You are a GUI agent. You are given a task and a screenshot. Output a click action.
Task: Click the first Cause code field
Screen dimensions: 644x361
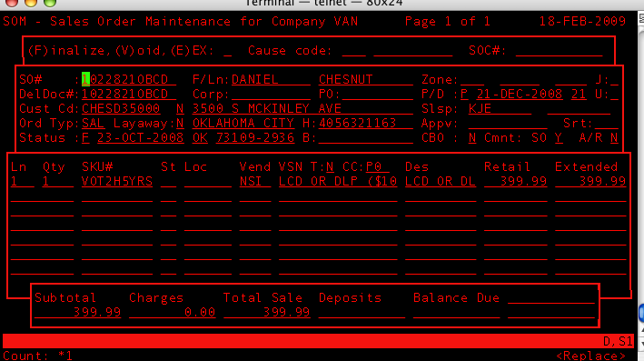[x=353, y=51]
